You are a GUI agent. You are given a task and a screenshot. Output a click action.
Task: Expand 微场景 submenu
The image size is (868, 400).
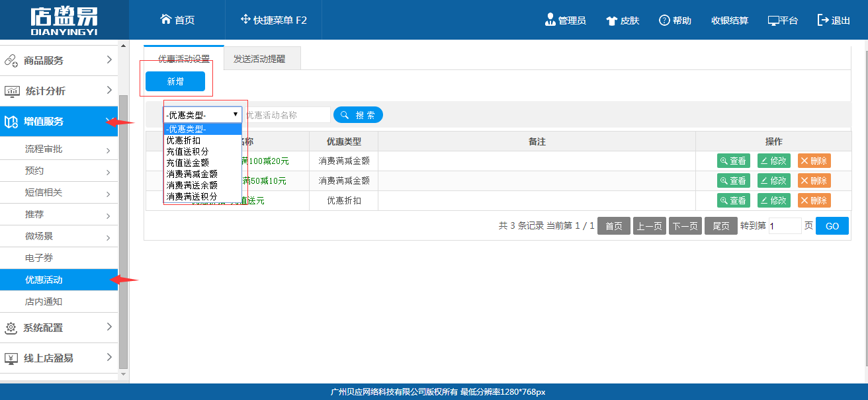point(59,237)
